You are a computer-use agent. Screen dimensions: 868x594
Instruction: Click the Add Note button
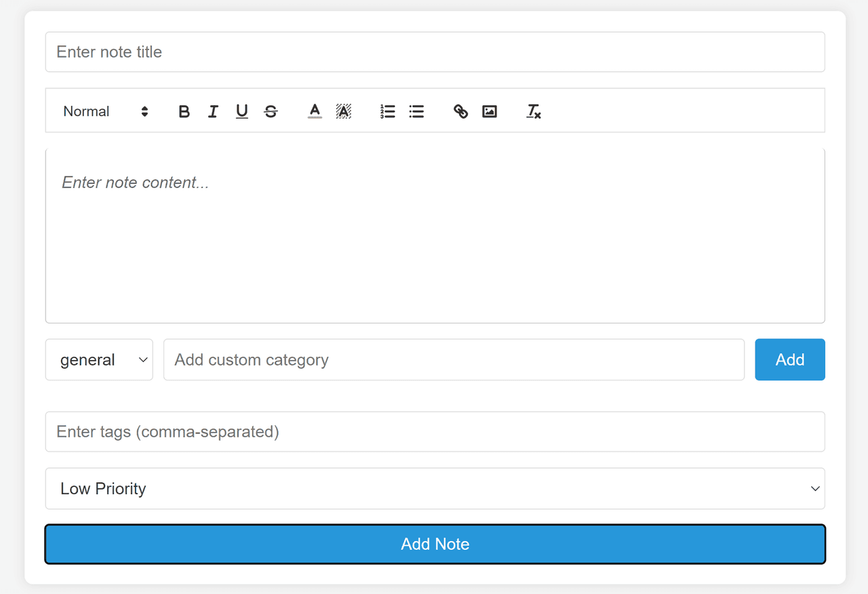pyautogui.click(x=435, y=544)
